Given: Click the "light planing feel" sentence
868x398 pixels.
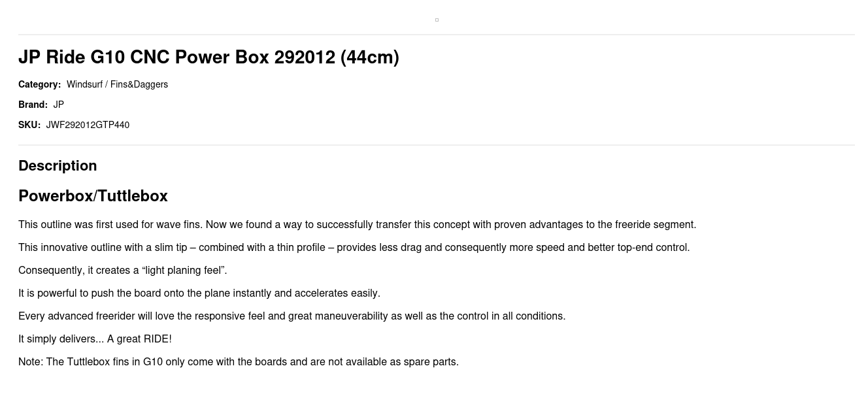Looking at the screenshot, I should (x=123, y=271).
